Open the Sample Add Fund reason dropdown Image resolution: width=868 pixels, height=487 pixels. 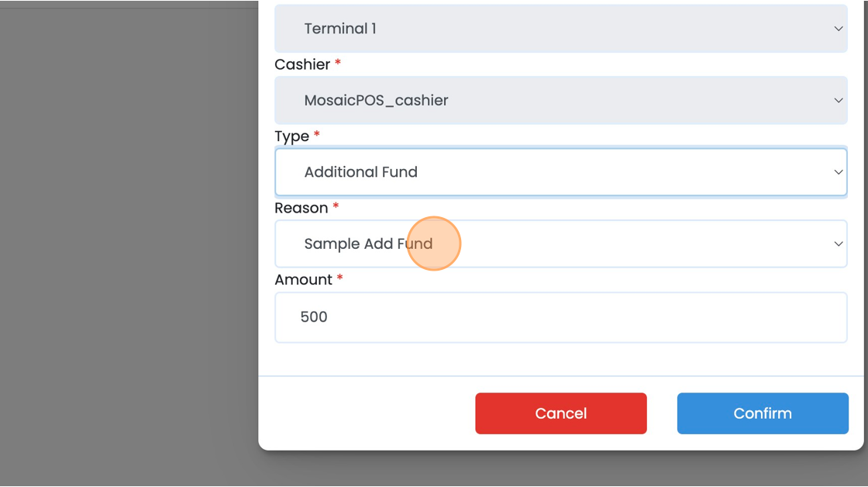pos(560,243)
